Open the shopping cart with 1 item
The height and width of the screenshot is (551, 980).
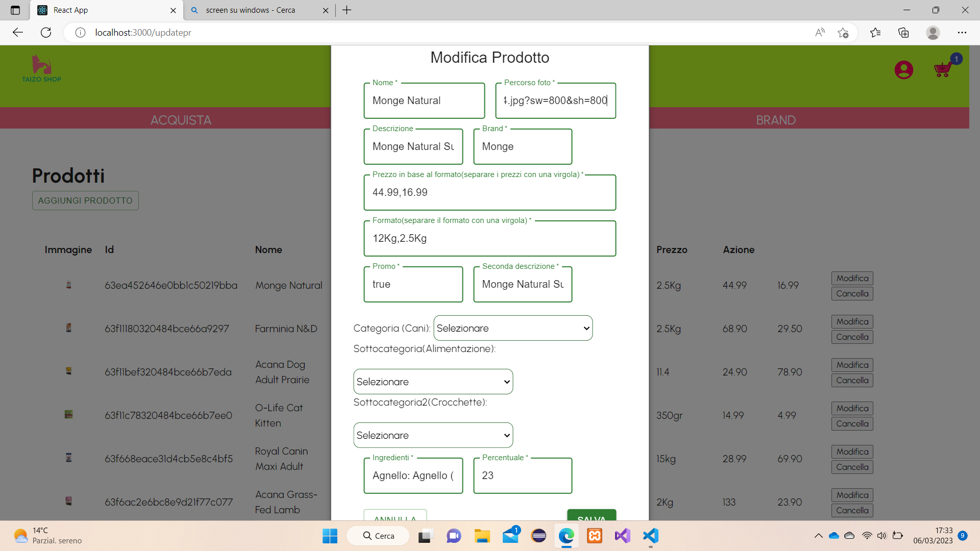(942, 70)
